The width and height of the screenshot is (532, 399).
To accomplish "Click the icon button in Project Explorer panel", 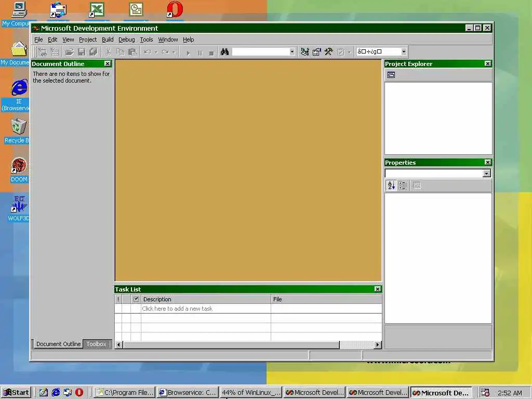I will (391, 75).
